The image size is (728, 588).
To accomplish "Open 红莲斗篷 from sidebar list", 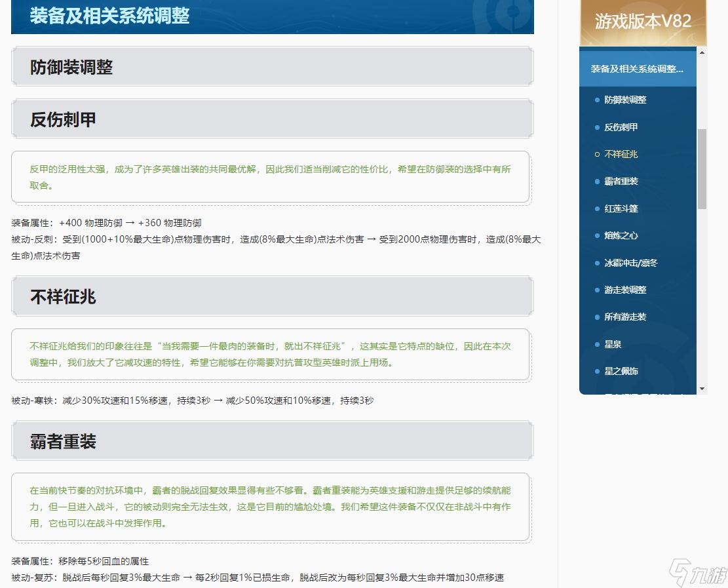I will tap(621, 208).
